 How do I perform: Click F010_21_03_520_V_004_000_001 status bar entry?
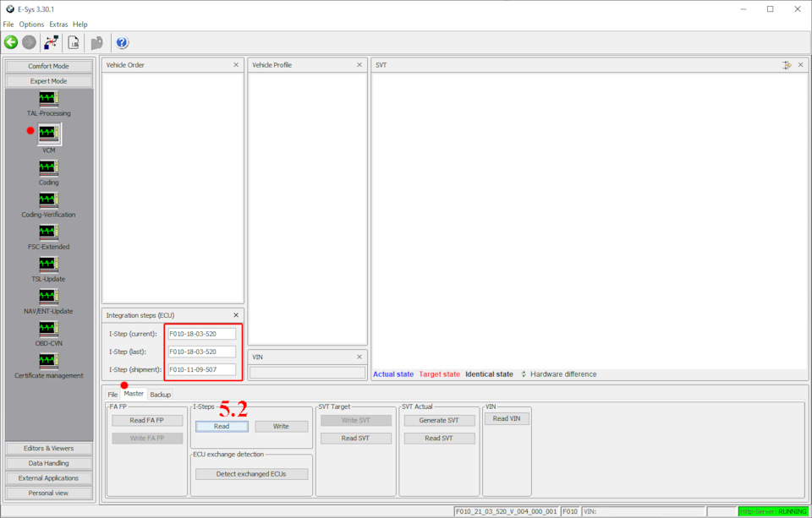click(507, 511)
